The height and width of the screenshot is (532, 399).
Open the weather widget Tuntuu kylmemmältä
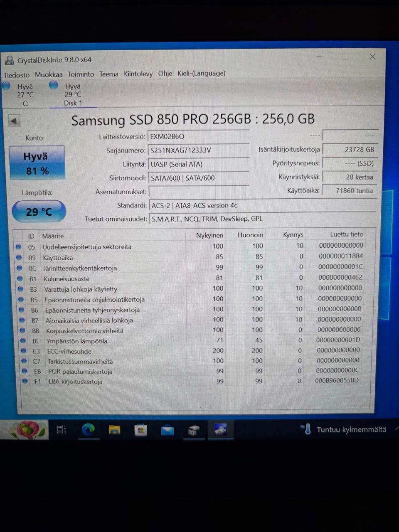(x=343, y=429)
